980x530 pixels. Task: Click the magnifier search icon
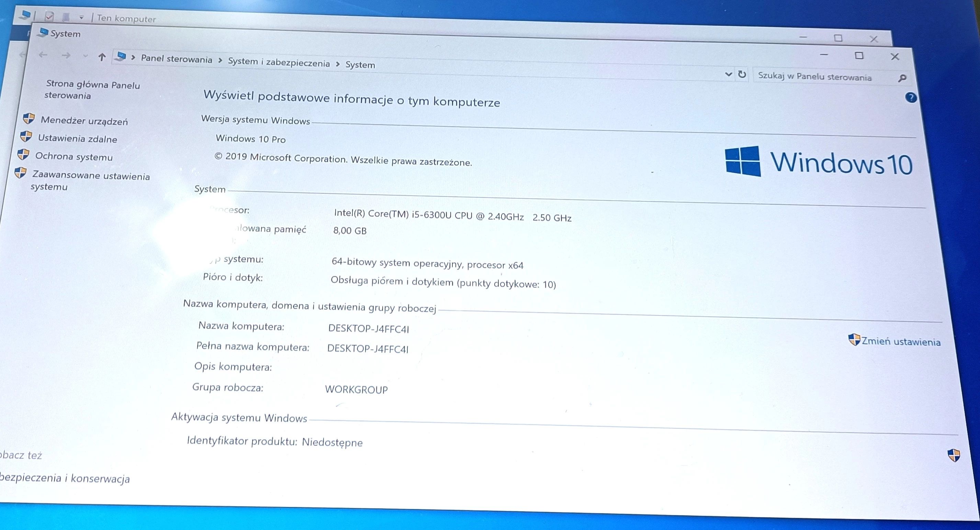902,78
